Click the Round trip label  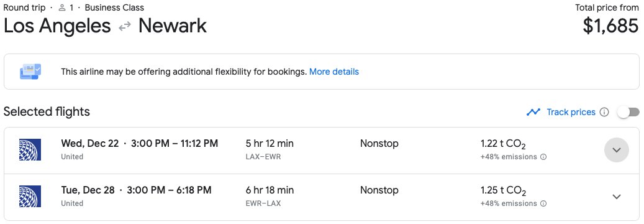[24, 7]
